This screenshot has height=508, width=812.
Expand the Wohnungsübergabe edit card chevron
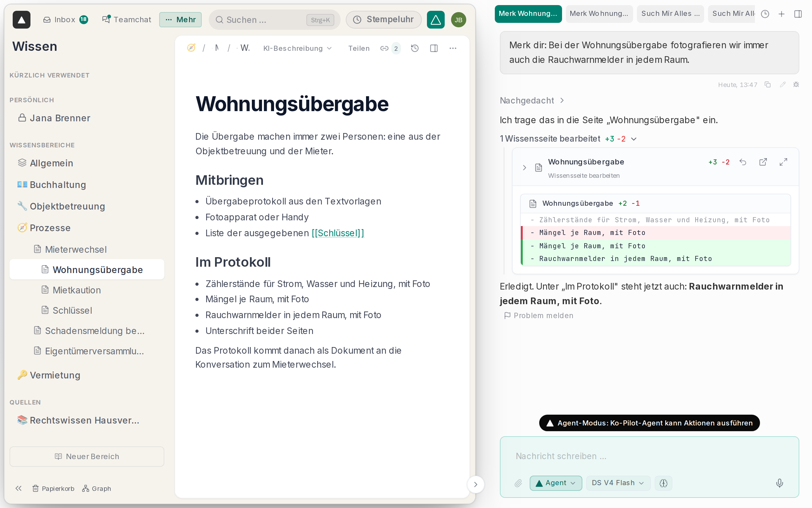pos(524,168)
